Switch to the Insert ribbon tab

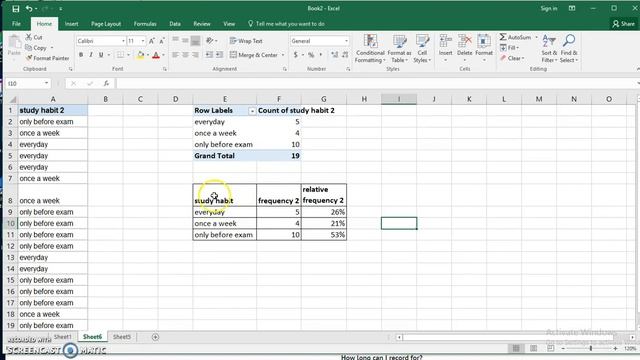click(x=71, y=24)
